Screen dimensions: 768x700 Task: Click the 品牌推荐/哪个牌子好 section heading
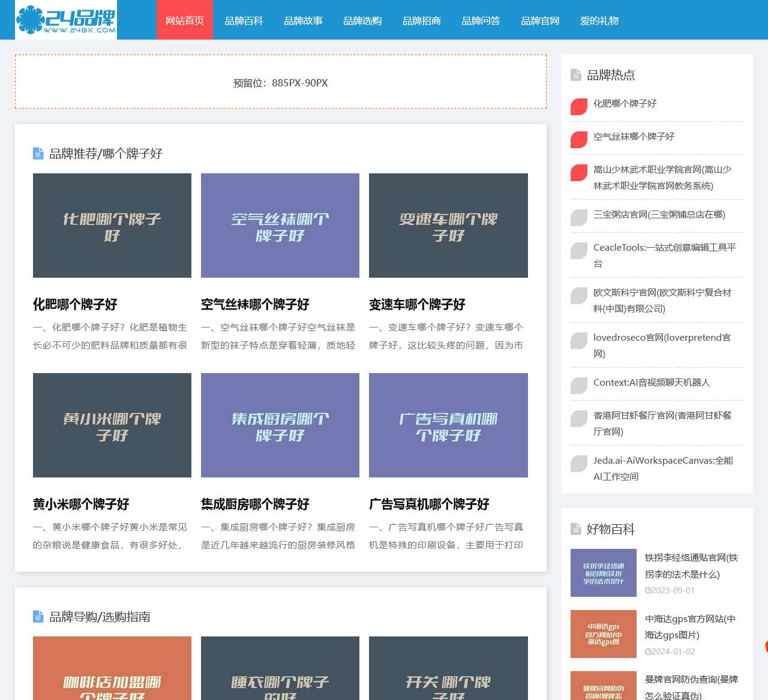[x=106, y=154]
